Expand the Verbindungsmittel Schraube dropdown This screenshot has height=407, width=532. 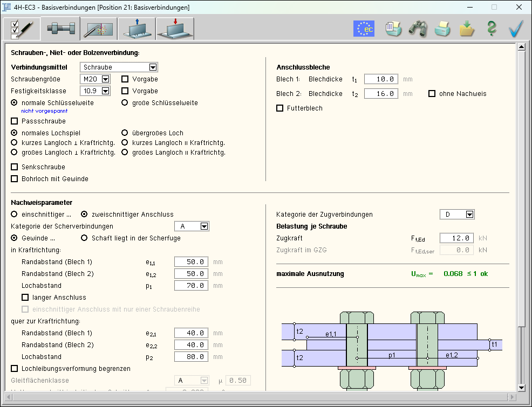coord(153,67)
